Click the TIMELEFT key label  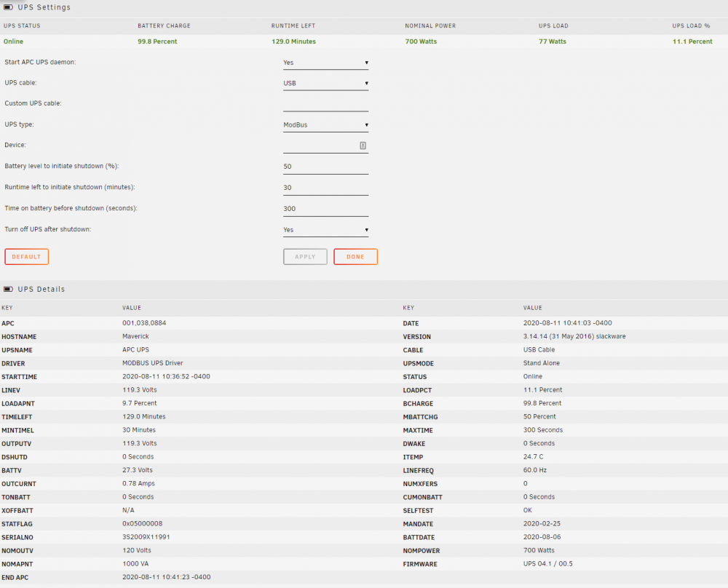17,417
